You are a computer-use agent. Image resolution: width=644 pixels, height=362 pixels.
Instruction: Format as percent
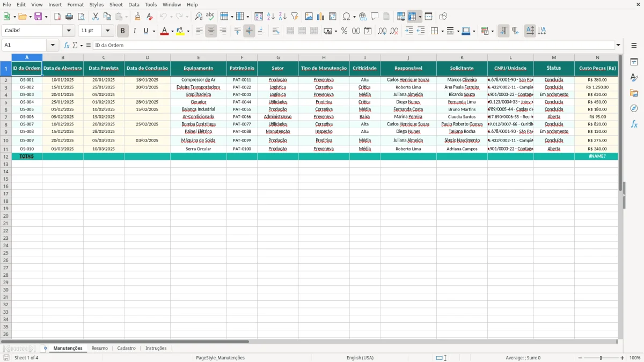click(x=344, y=31)
